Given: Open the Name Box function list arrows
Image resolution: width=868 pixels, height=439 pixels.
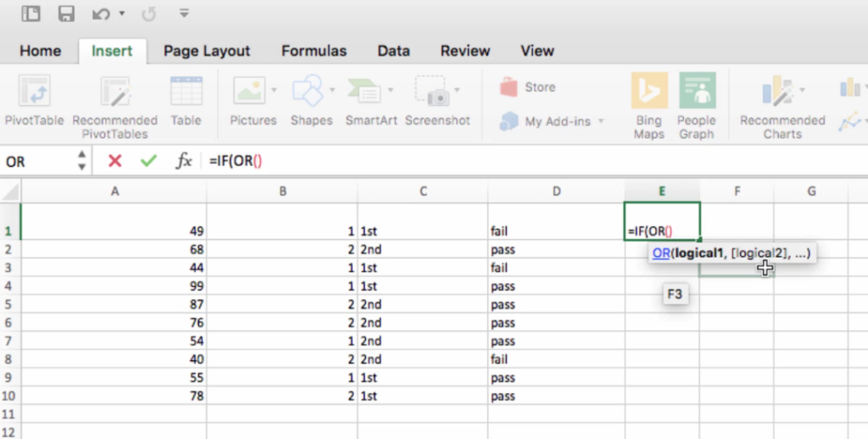Looking at the screenshot, I should [82, 160].
